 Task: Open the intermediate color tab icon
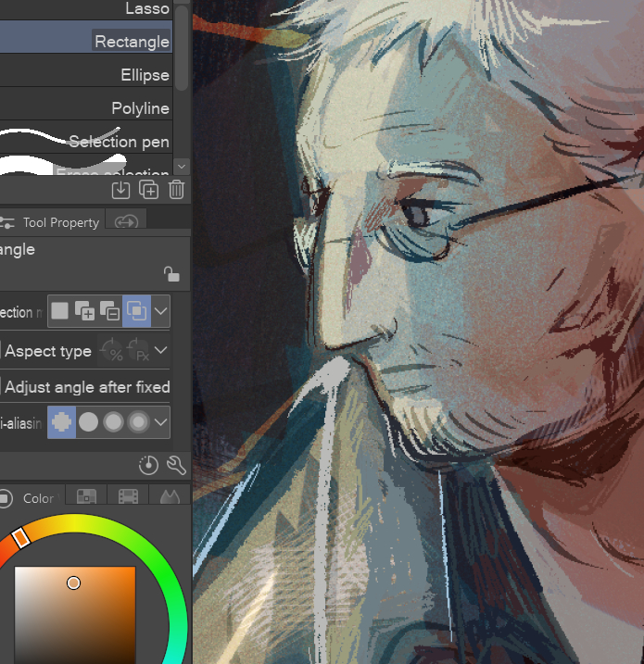[x=87, y=497]
